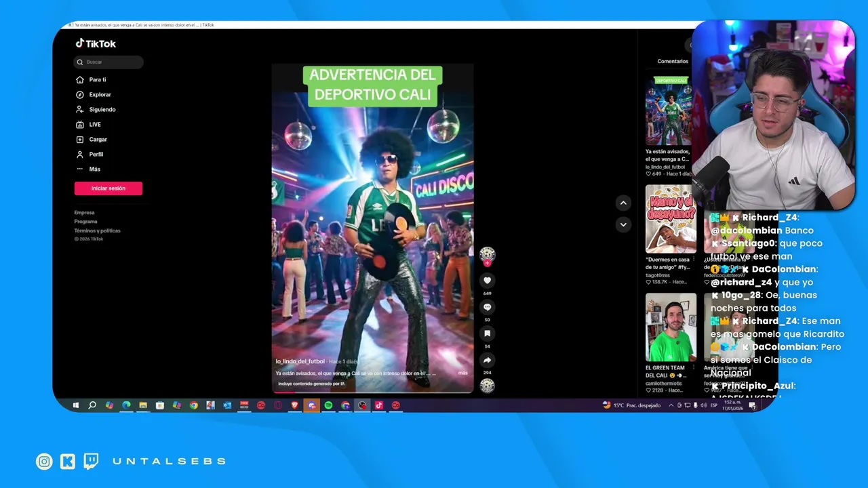
Task: Click the ESP language indicator
Action: tap(713, 405)
